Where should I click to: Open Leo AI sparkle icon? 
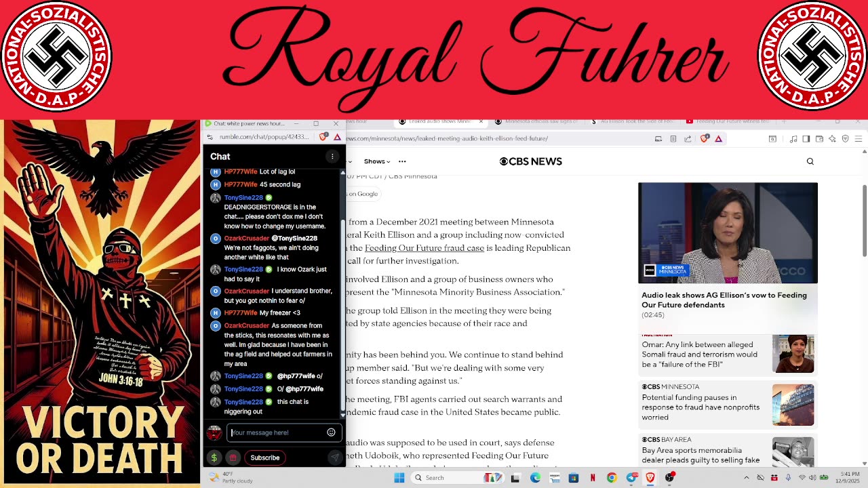point(832,138)
